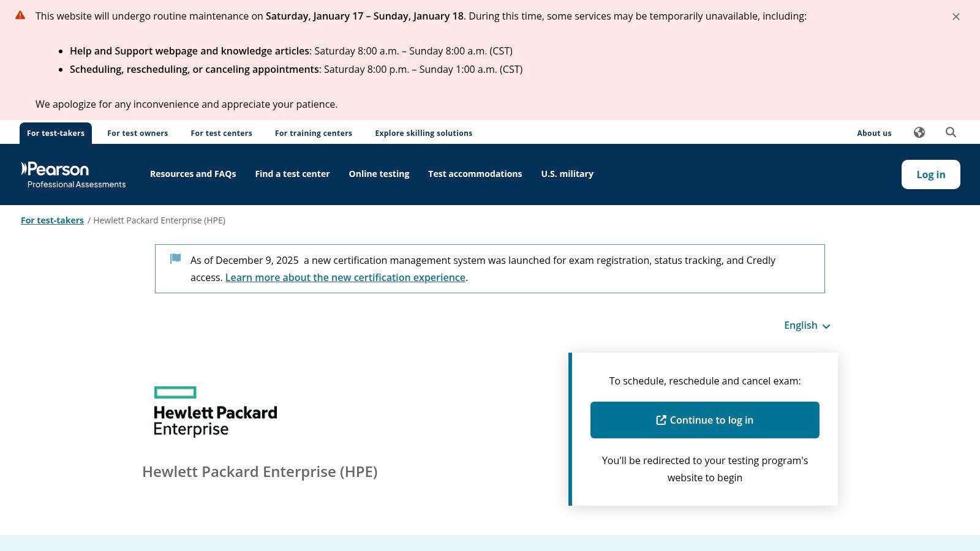Screen dimensions: 980x551
Task: Click the Log in button
Action: (x=930, y=174)
